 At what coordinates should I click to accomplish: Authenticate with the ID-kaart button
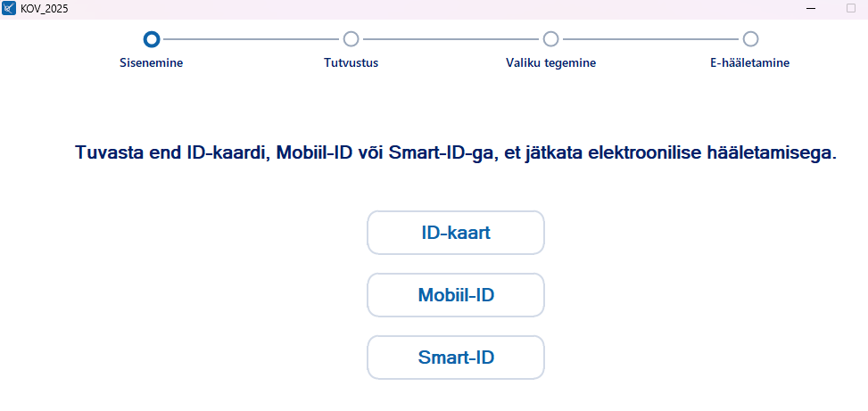pos(456,233)
